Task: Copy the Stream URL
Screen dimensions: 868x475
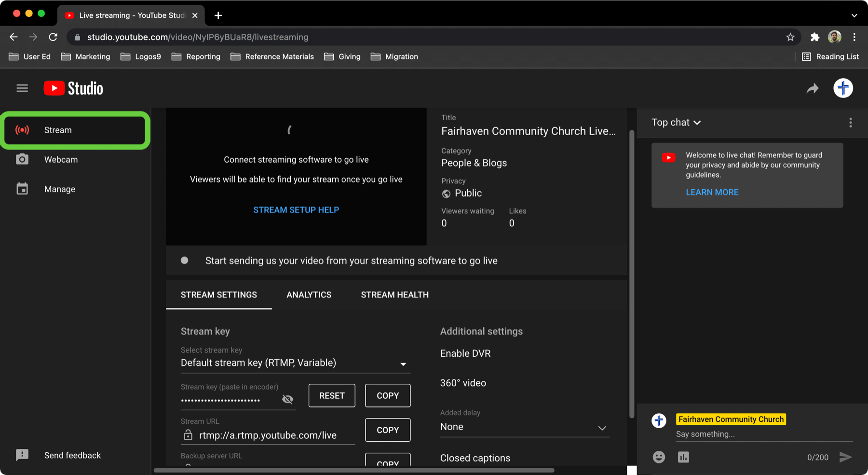Action: [388, 430]
